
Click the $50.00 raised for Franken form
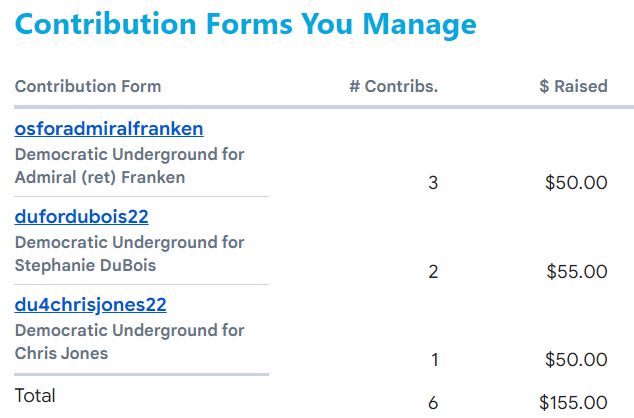(576, 183)
